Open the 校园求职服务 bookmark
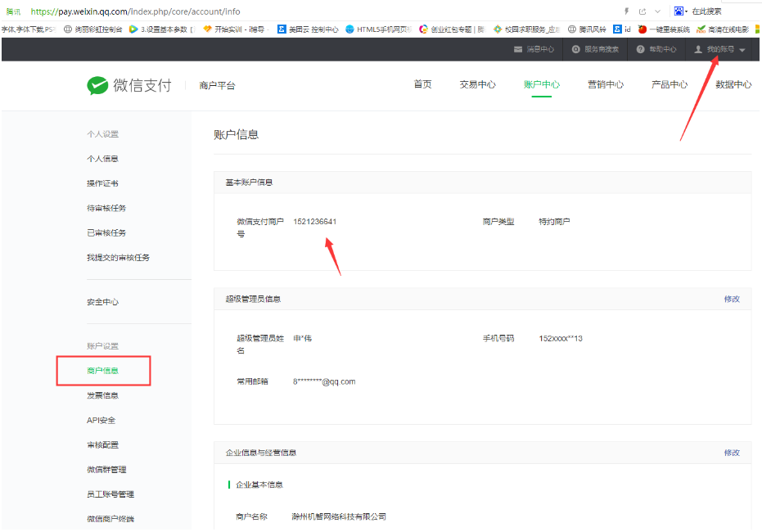Viewport: 762px width, 532px height. [x=527, y=29]
